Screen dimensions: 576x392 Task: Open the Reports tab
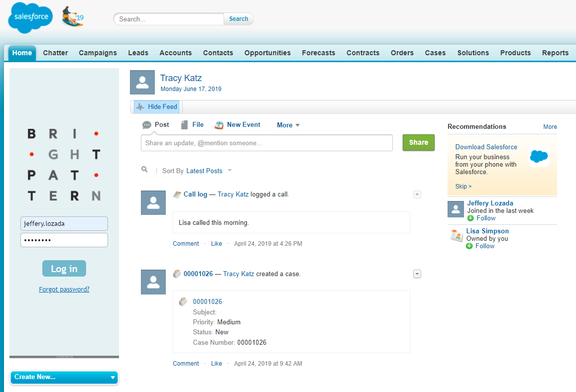tap(555, 53)
